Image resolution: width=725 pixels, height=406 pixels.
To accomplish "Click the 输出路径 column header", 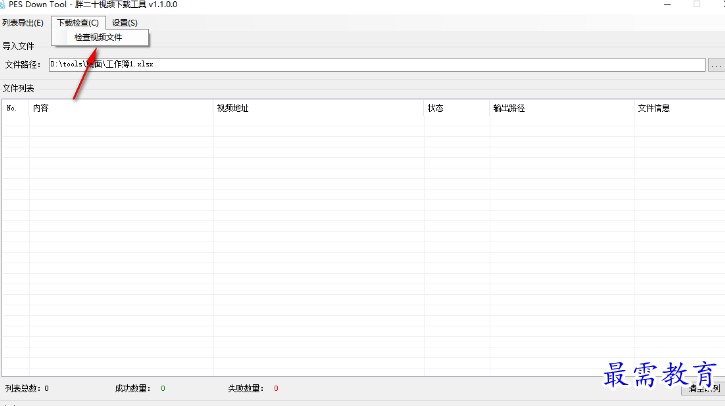I will point(562,108).
